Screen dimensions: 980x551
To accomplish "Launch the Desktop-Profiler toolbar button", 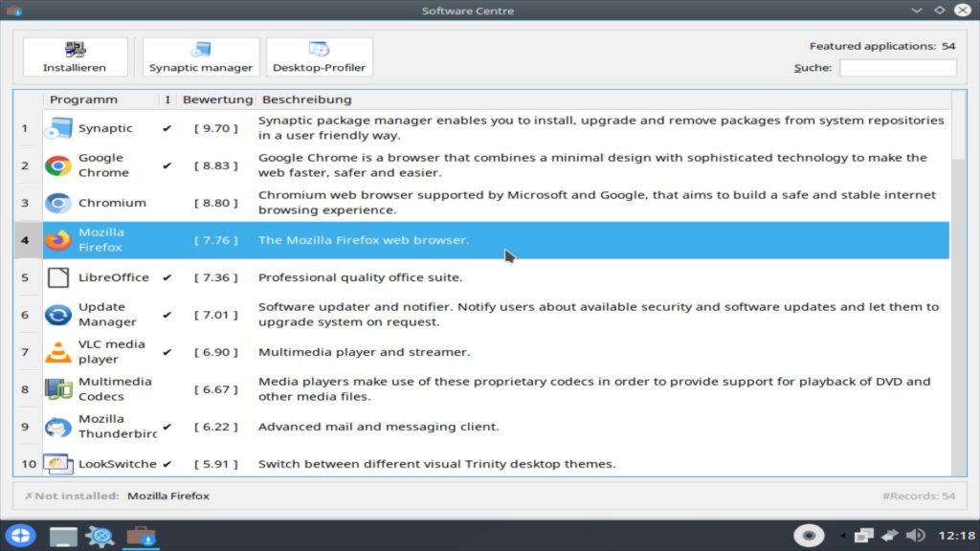I will 320,56.
